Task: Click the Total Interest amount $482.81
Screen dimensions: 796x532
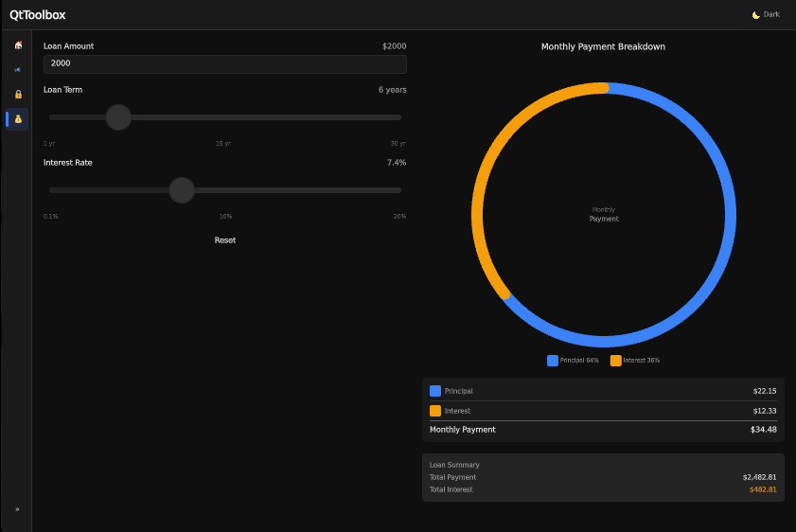Action: (x=762, y=489)
